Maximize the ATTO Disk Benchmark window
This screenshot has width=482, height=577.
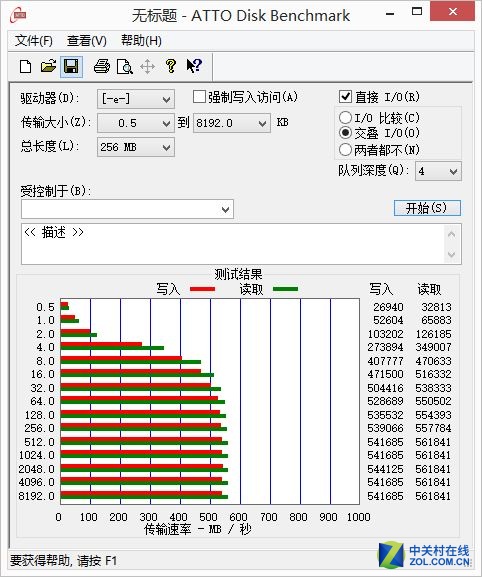pyautogui.click(x=417, y=12)
